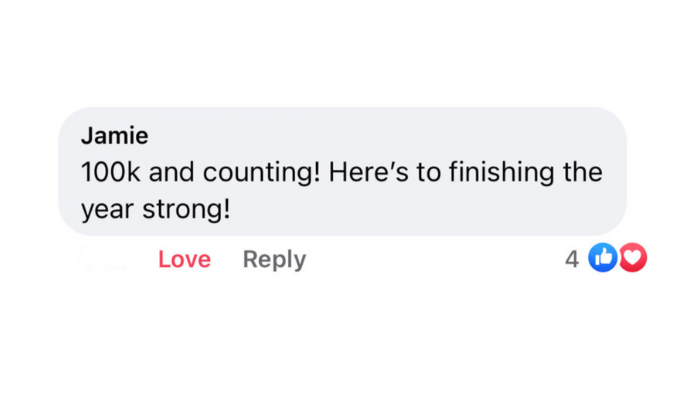Viewport: 700px width, 400px height.
Task: View who loved via heart badge
Action: pyautogui.click(x=633, y=258)
